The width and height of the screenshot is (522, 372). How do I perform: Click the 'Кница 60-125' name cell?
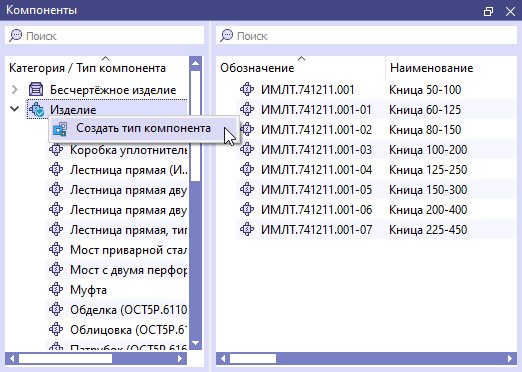pyautogui.click(x=425, y=110)
